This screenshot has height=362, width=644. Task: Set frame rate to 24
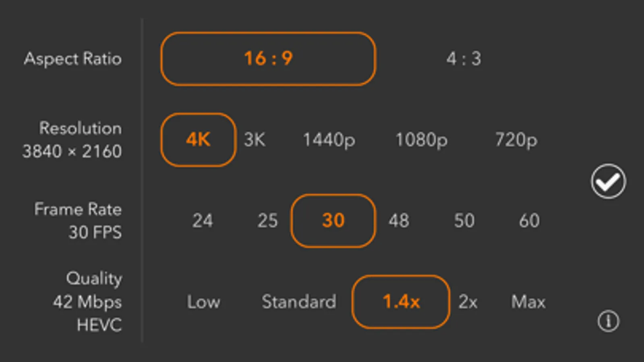coord(202,220)
